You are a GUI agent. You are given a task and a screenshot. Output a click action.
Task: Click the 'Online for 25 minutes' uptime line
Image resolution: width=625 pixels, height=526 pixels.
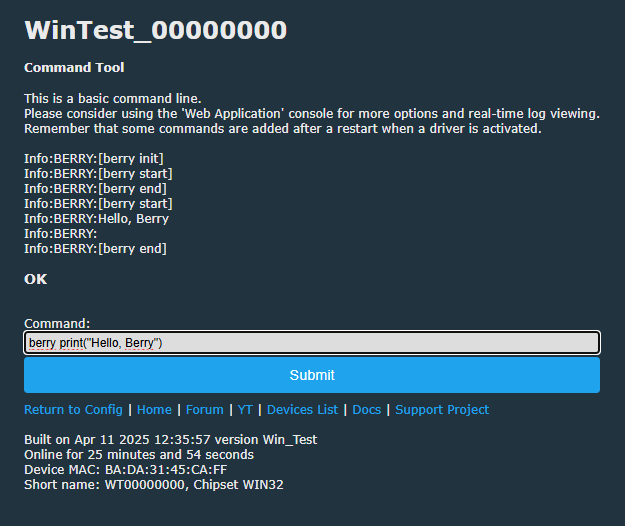pos(139,455)
